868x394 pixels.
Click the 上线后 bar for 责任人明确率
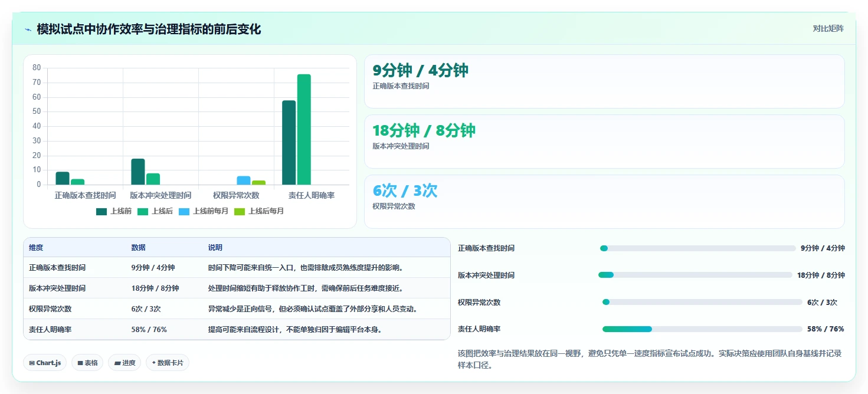click(x=304, y=130)
